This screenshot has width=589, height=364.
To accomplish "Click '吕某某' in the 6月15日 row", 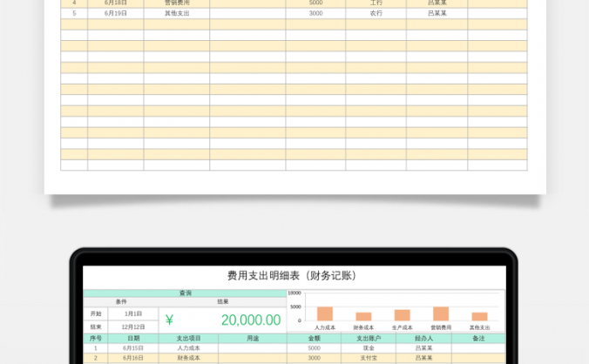I will pyautogui.click(x=423, y=347).
